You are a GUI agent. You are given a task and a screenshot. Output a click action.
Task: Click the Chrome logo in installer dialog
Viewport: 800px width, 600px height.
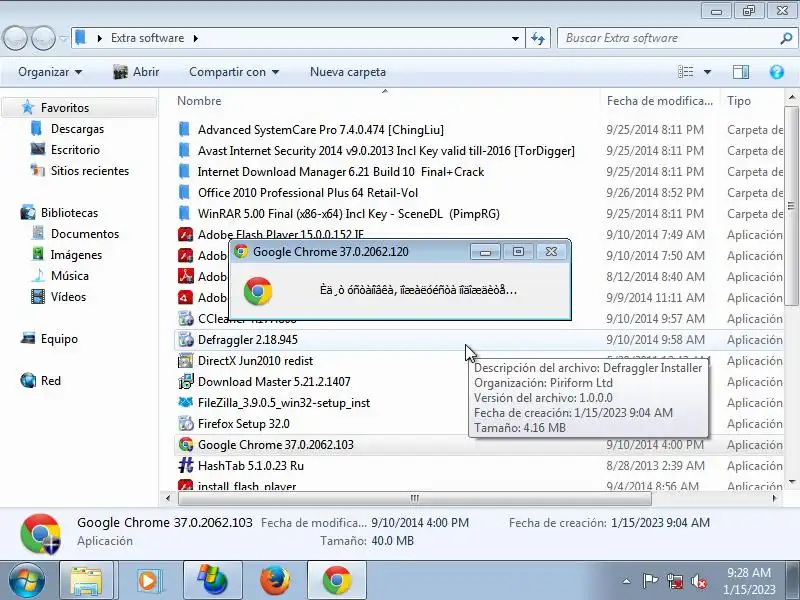[x=258, y=291]
